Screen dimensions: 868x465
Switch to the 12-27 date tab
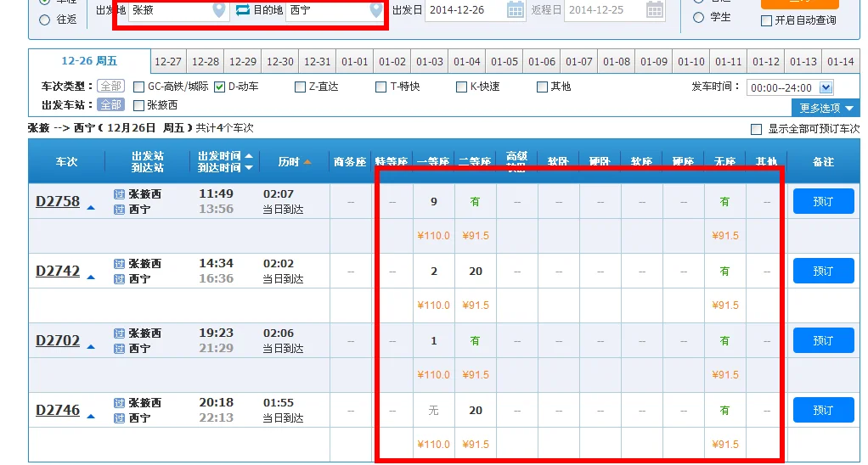coord(168,61)
